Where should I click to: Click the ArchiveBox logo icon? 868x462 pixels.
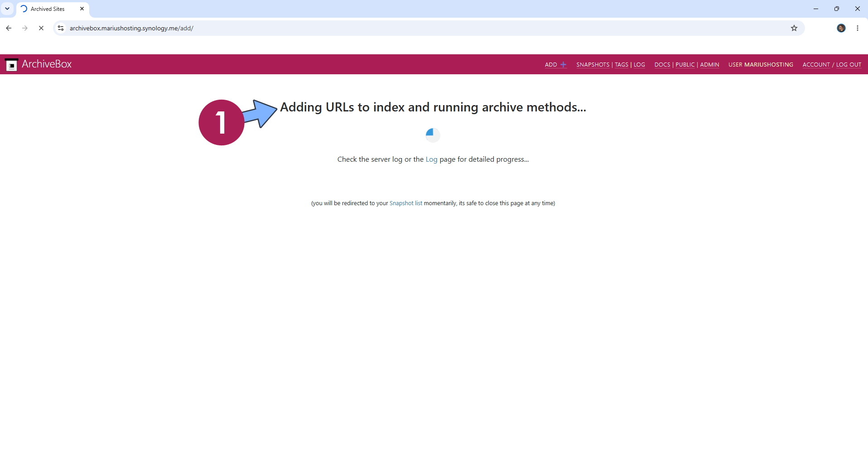[11, 65]
